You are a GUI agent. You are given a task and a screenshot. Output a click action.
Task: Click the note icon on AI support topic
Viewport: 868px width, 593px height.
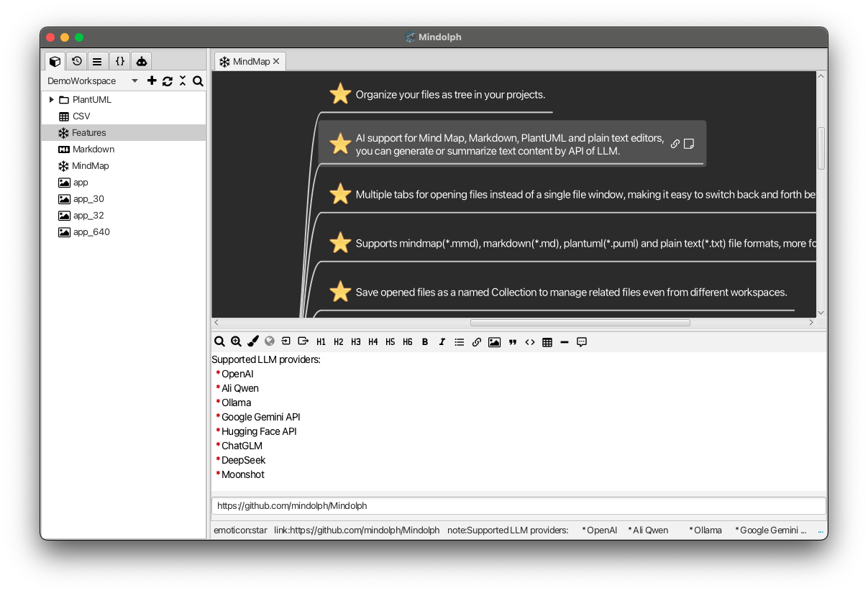click(x=688, y=144)
